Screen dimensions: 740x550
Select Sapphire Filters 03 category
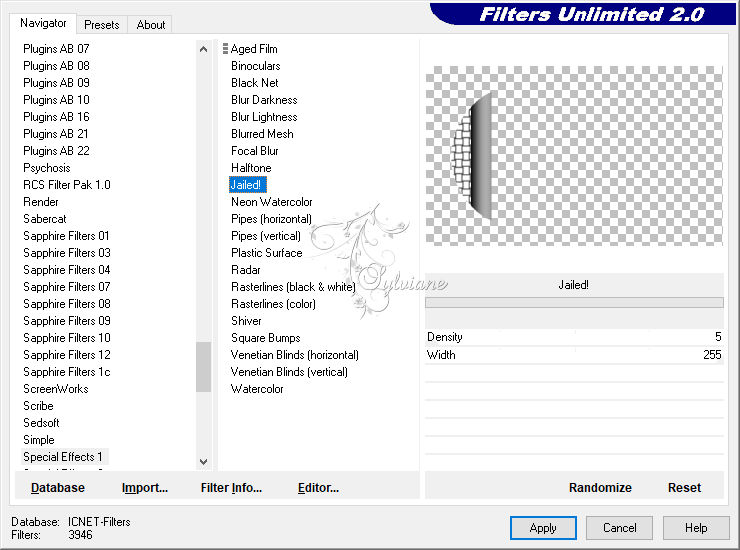point(67,253)
